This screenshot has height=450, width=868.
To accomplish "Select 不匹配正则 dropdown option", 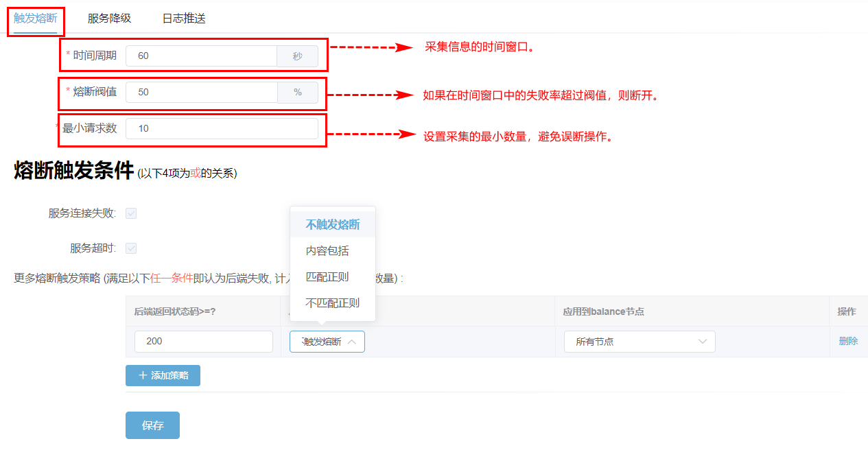I will click(333, 303).
